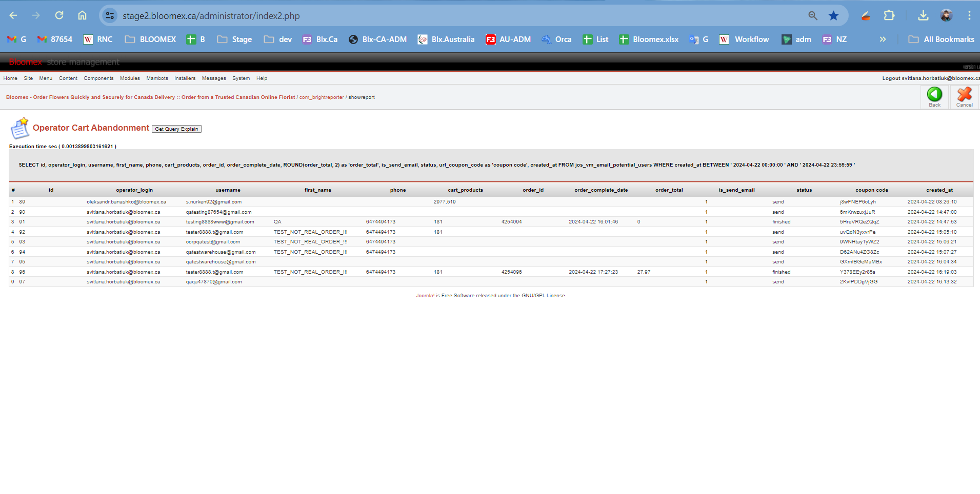
Task: Open the B sheet bookmark
Action: point(196,39)
